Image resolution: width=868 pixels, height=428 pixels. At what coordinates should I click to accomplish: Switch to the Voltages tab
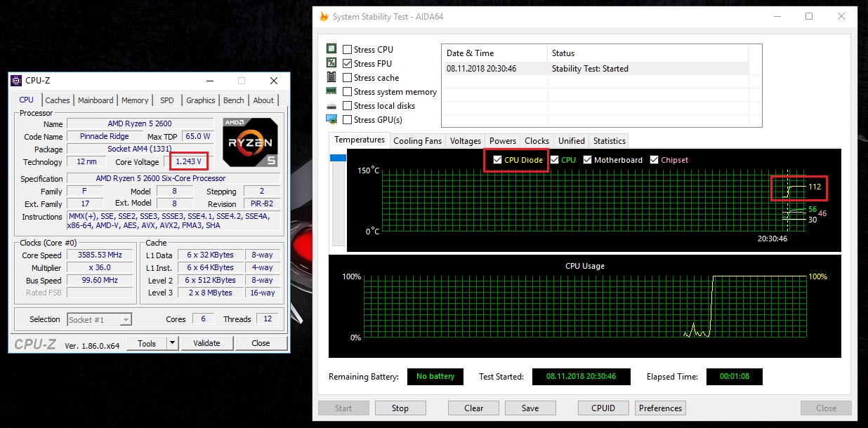pyautogui.click(x=466, y=140)
